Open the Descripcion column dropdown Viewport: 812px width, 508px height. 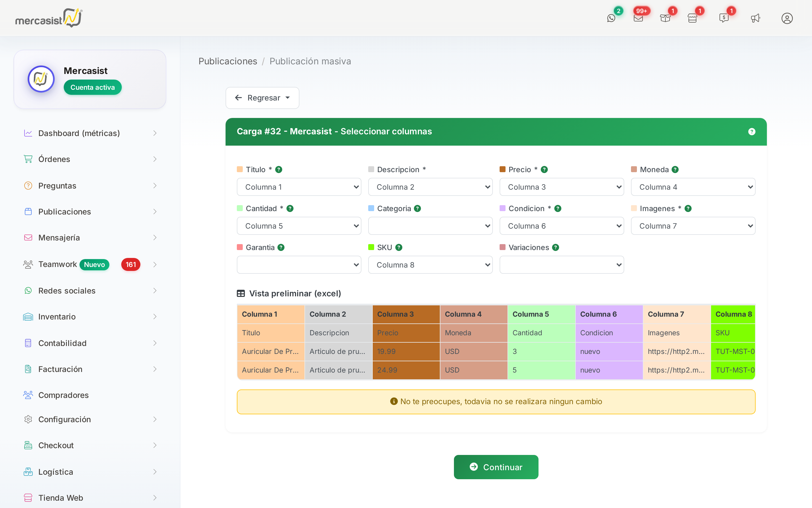pyautogui.click(x=430, y=187)
